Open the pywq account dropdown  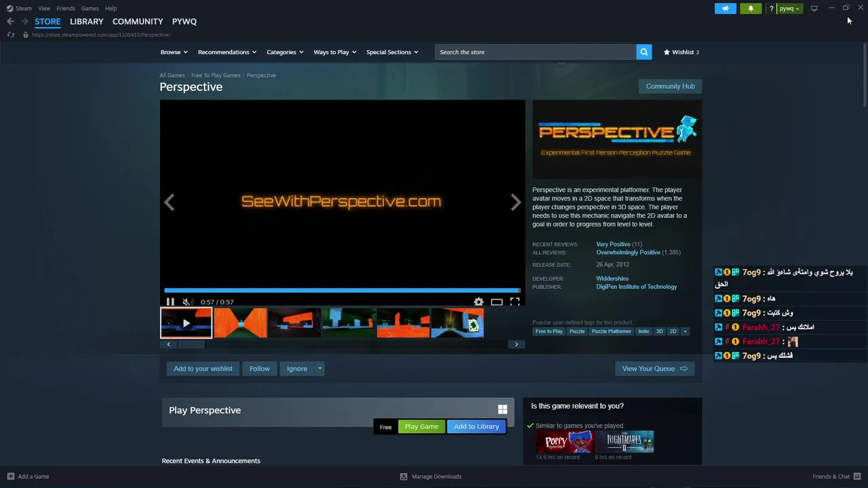click(789, 8)
